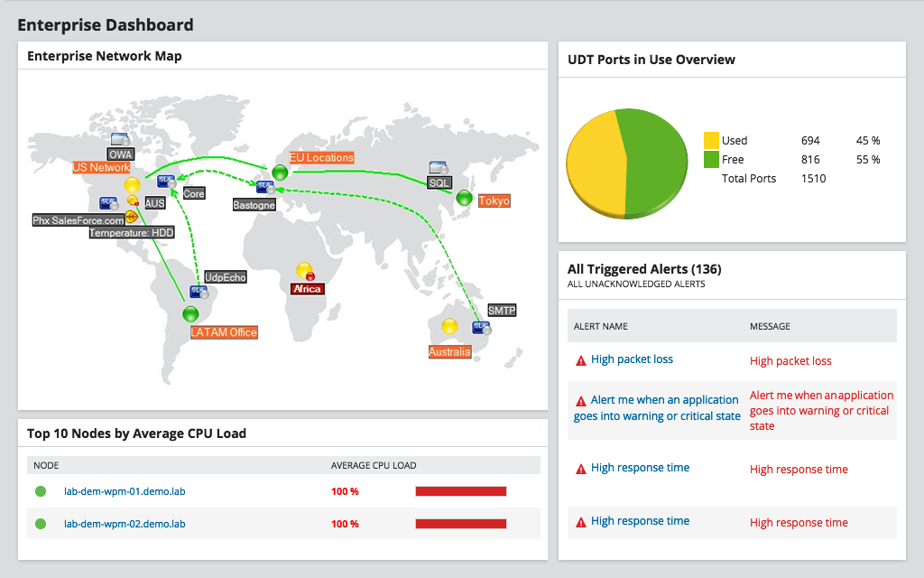Image resolution: width=924 pixels, height=578 pixels.
Task: Click the warning triangle beside High packet loss
Action: point(579,360)
